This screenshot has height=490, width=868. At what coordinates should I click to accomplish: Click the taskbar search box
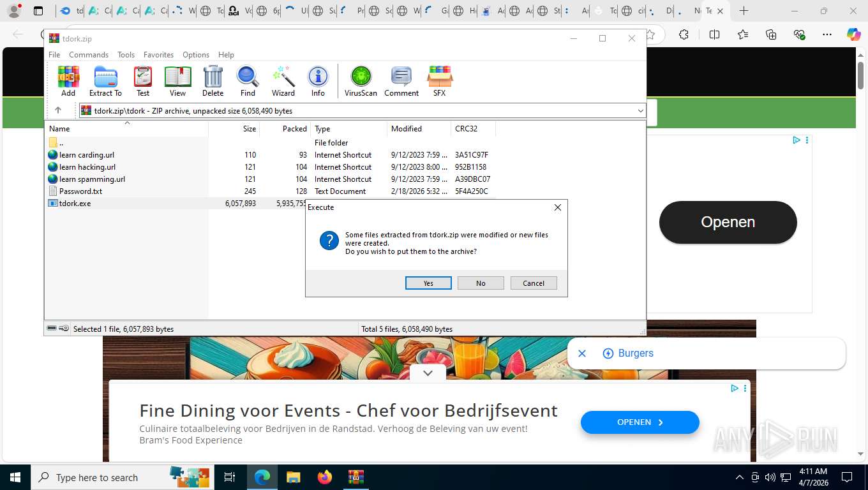click(121, 477)
